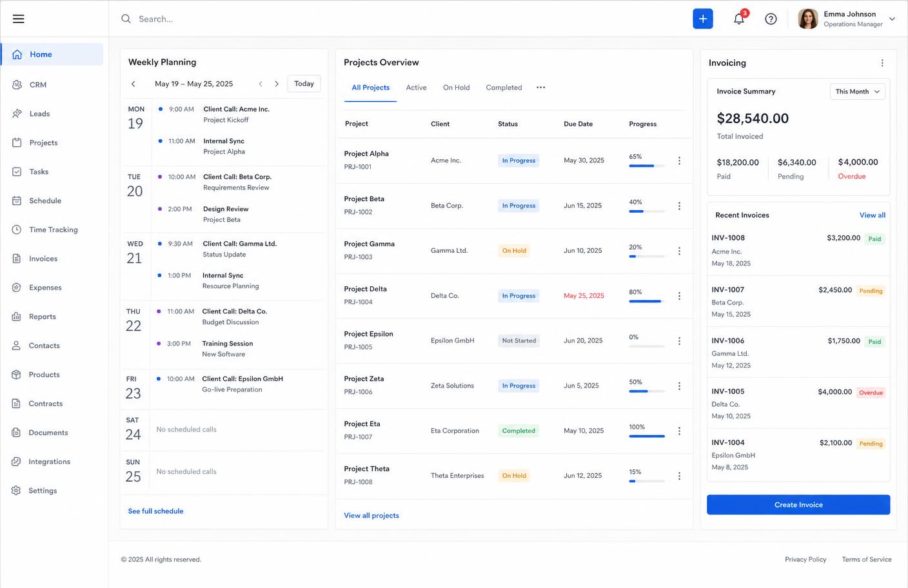Open the hamburger menu icon

tap(19, 19)
